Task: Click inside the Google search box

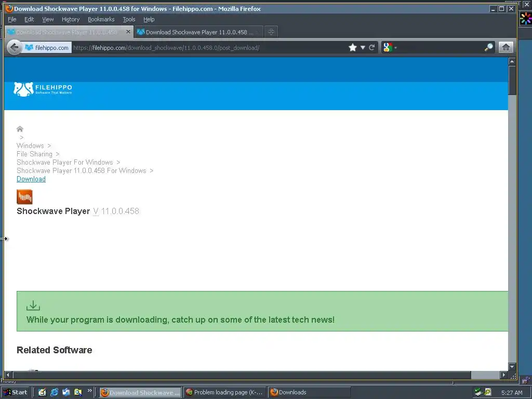Action: tap(440, 47)
